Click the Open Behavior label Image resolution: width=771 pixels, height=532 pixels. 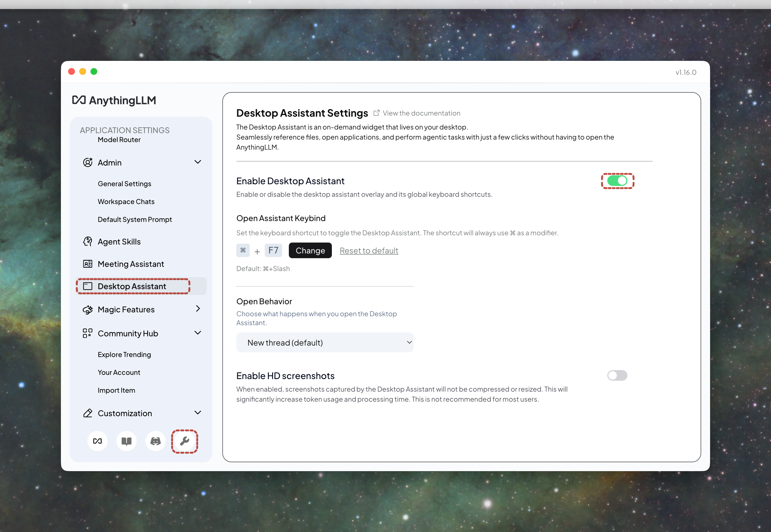(x=264, y=301)
